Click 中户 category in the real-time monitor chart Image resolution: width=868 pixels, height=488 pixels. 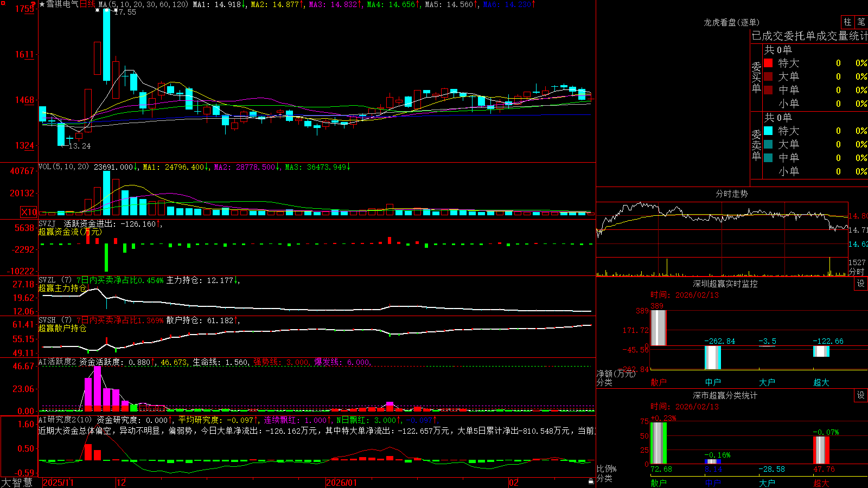pos(713,382)
